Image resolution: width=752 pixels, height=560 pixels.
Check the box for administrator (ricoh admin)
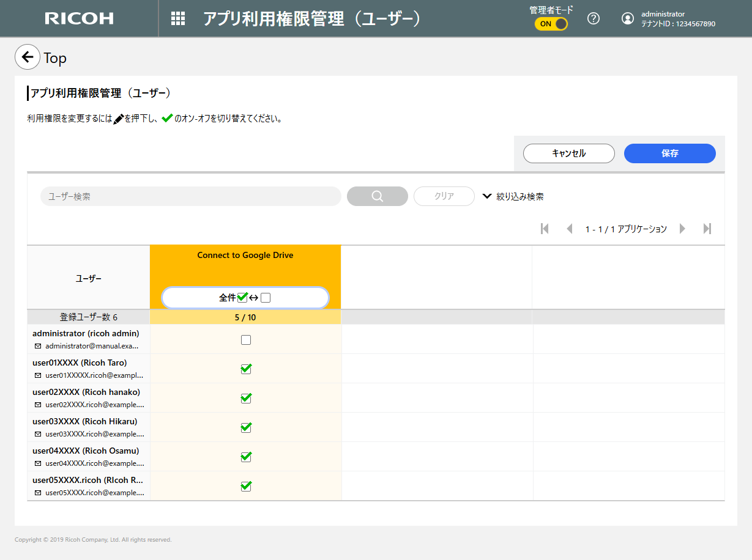[x=246, y=340]
